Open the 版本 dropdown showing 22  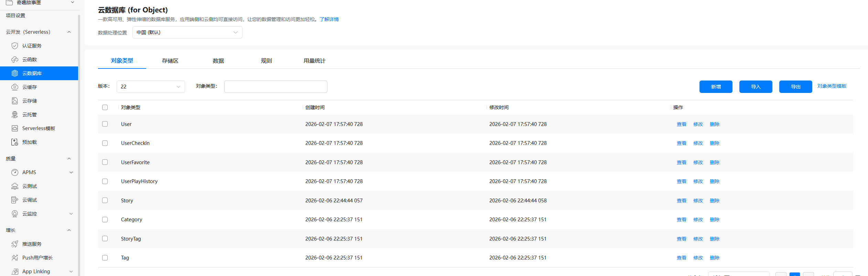[151, 87]
